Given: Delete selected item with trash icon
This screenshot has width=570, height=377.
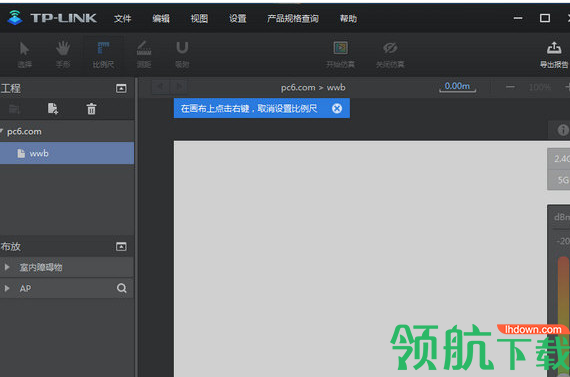Looking at the screenshot, I should pyautogui.click(x=91, y=109).
